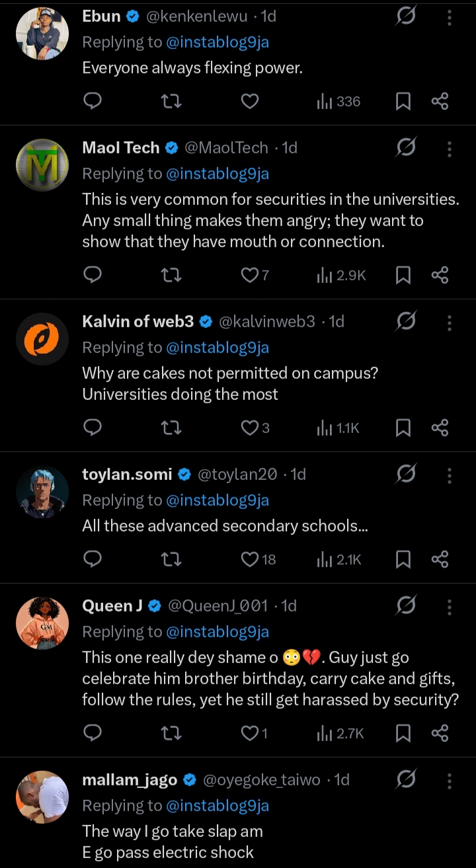The width and height of the screenshot is (476, 868).
Task: Share Kalvin of web3's tweet
Action: (x=440, y=428)
